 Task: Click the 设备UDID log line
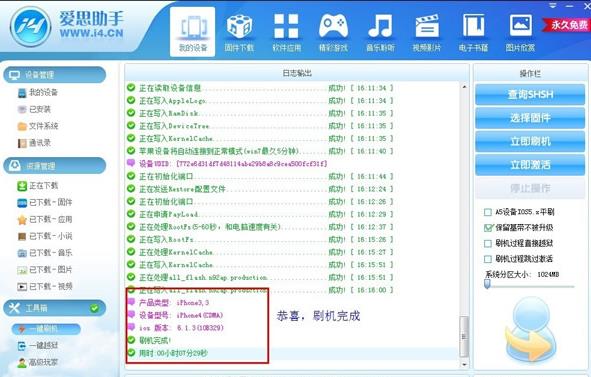point(227,164)
